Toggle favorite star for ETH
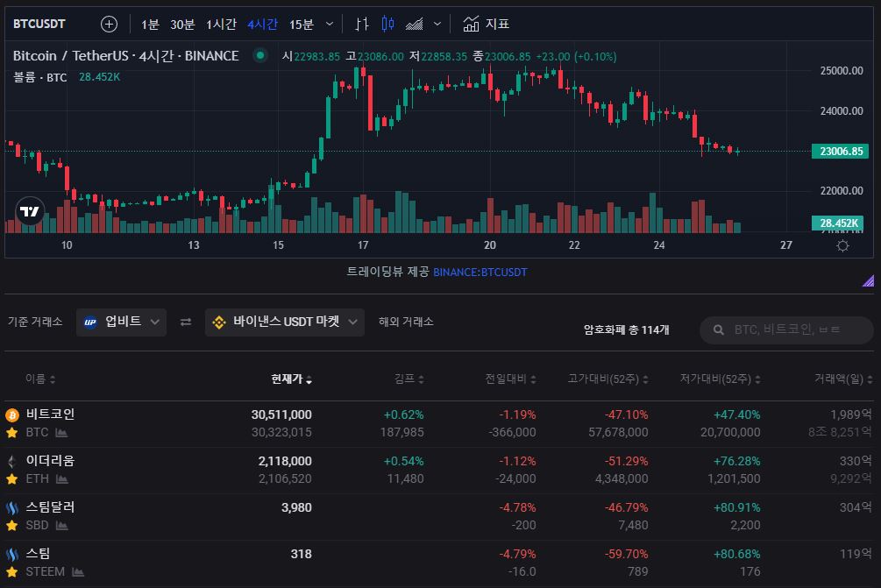 click(11, 479)
